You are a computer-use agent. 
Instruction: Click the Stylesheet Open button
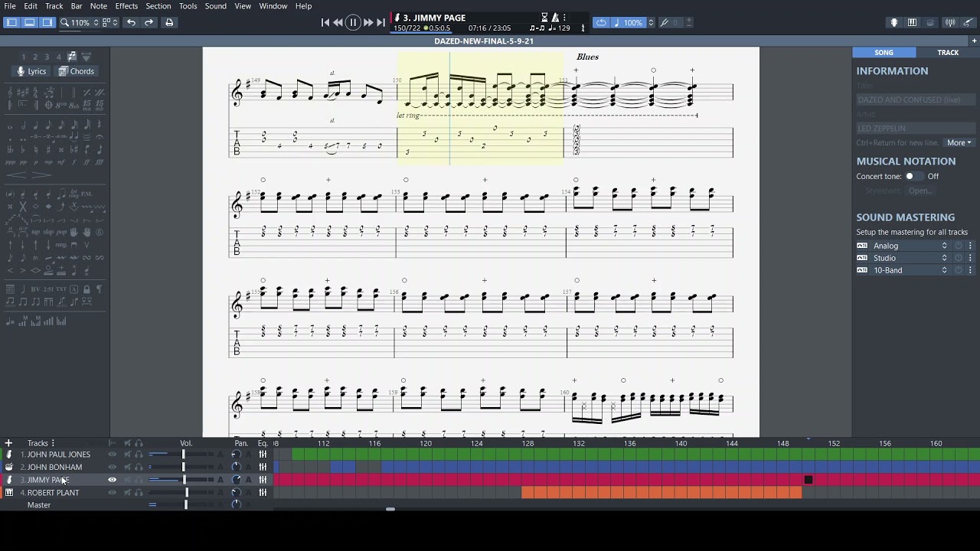tap(920, 191)
